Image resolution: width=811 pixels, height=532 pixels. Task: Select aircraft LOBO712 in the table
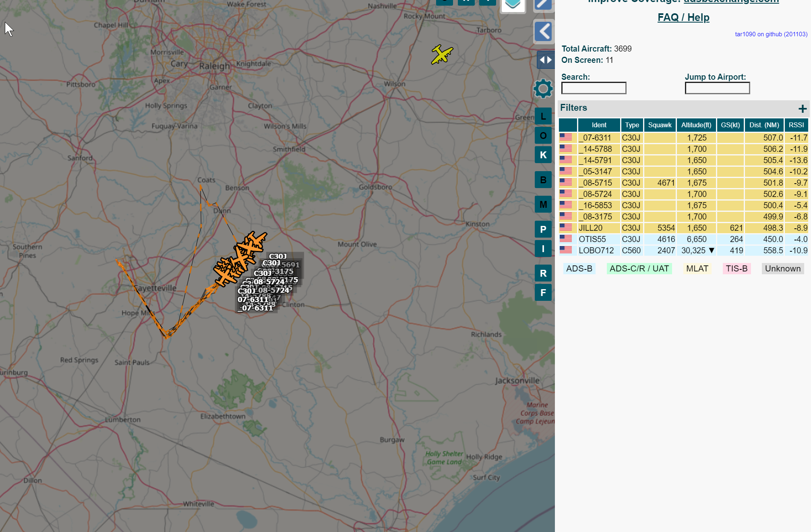pyautogui.click(x=683, y=250)
